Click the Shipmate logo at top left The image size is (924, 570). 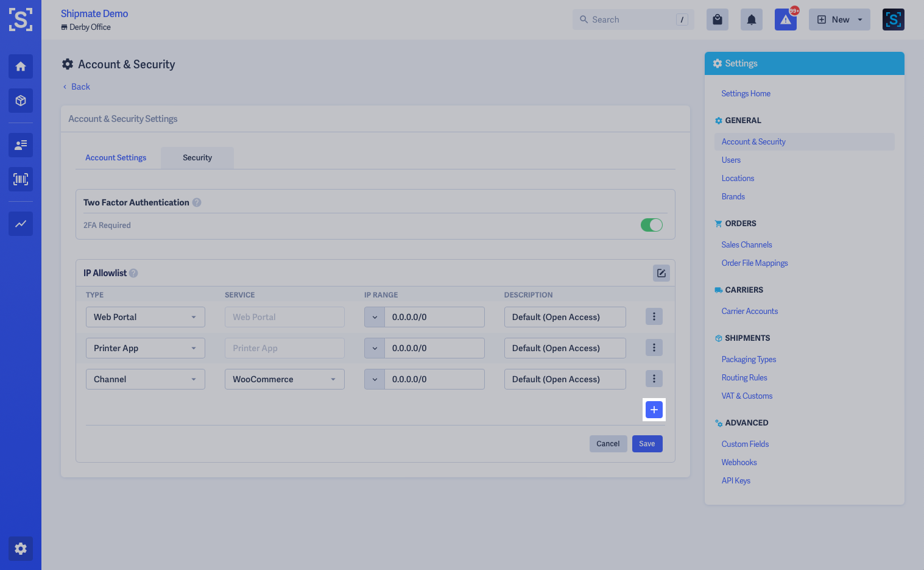(x=21, y=20)
